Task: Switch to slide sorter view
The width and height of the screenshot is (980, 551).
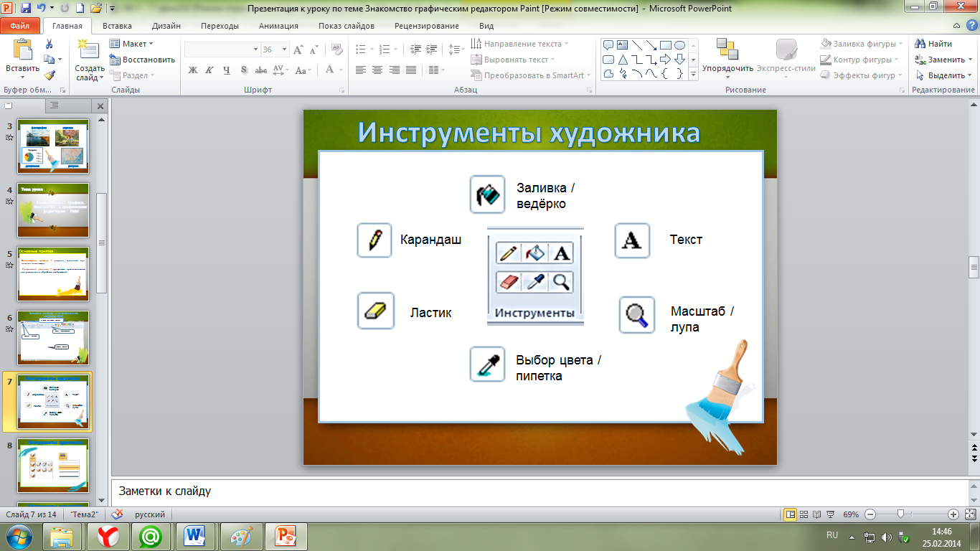Action: [x=804, y=514]
